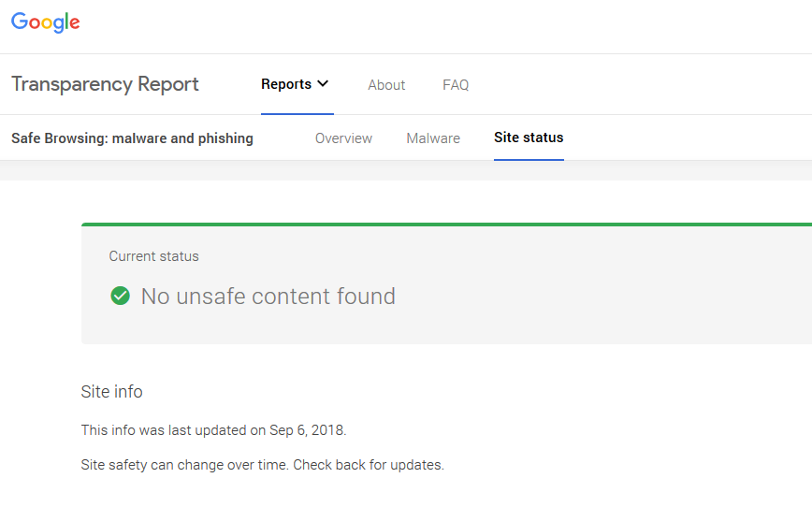Click the green checkmark status icon
This screenshot has height=507, width=812.
[x=120, y=297]
